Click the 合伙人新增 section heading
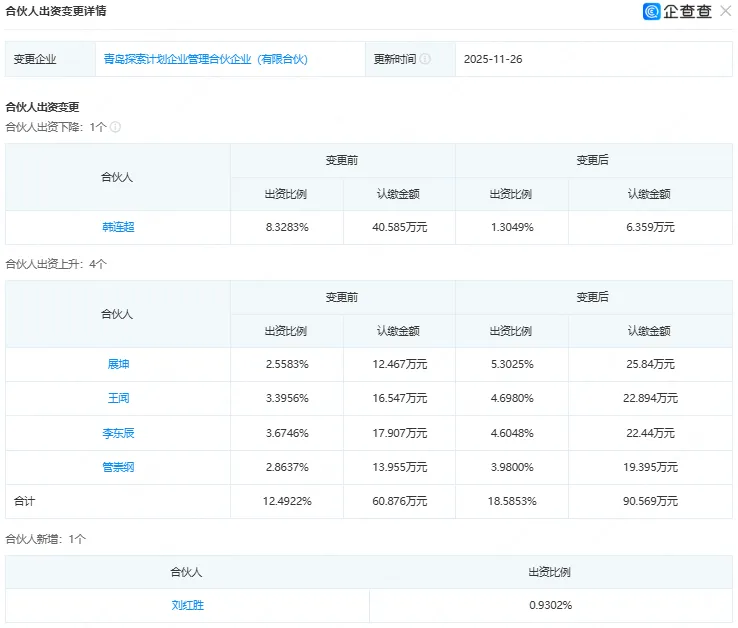738x628 pixels. (x=46, y=539)
